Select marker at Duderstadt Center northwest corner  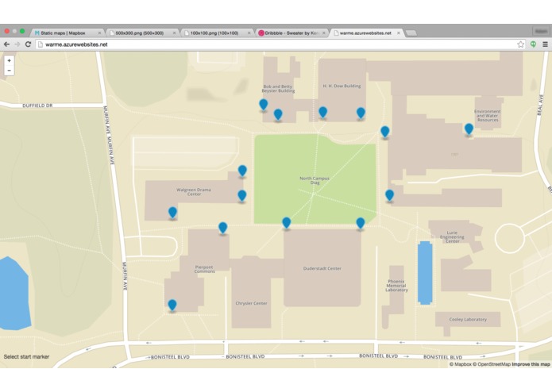(287, 222)
